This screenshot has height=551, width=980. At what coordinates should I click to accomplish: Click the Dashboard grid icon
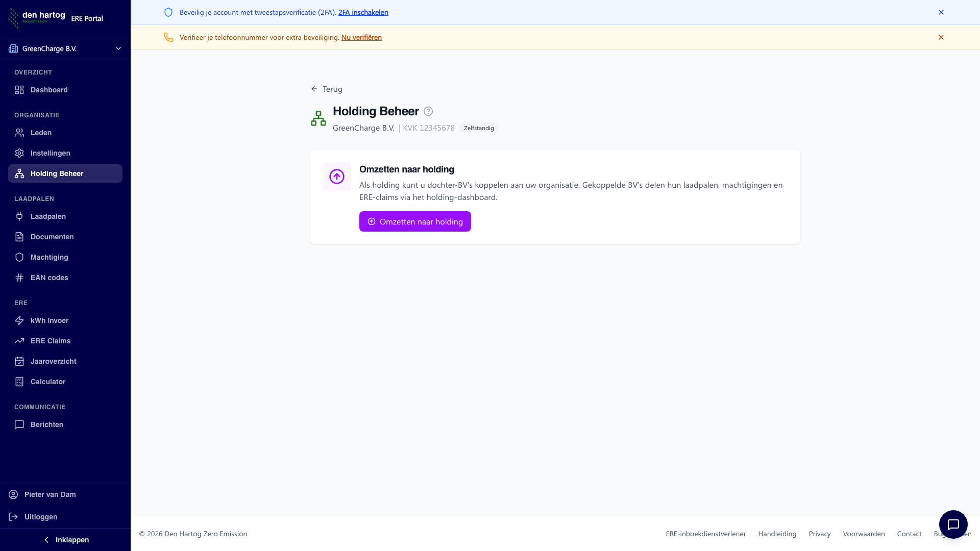(x=19, y=90)
